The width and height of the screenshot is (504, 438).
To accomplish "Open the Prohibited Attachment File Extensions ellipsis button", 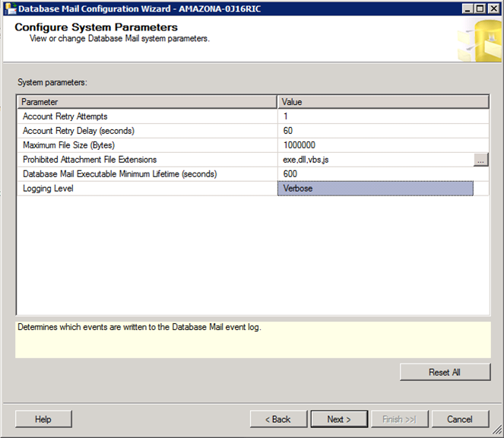I will pyautogui.click(x=481, y=160).
